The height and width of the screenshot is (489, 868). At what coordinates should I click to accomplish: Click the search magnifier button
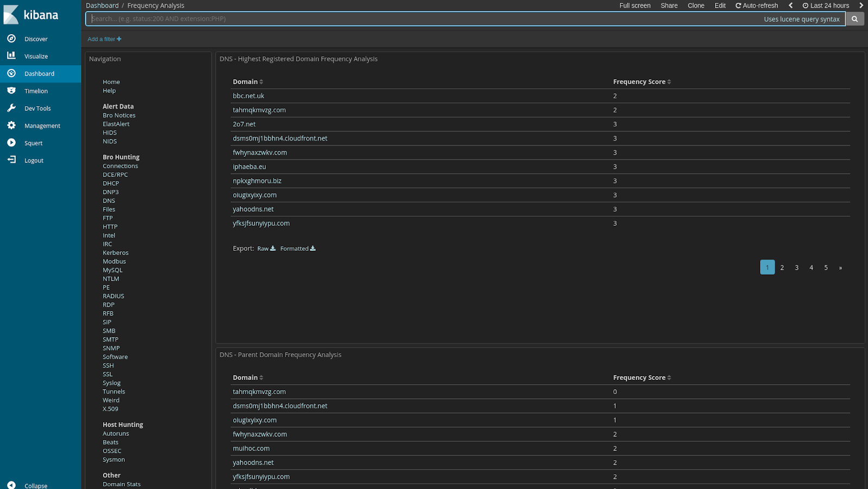click(854, 18)
